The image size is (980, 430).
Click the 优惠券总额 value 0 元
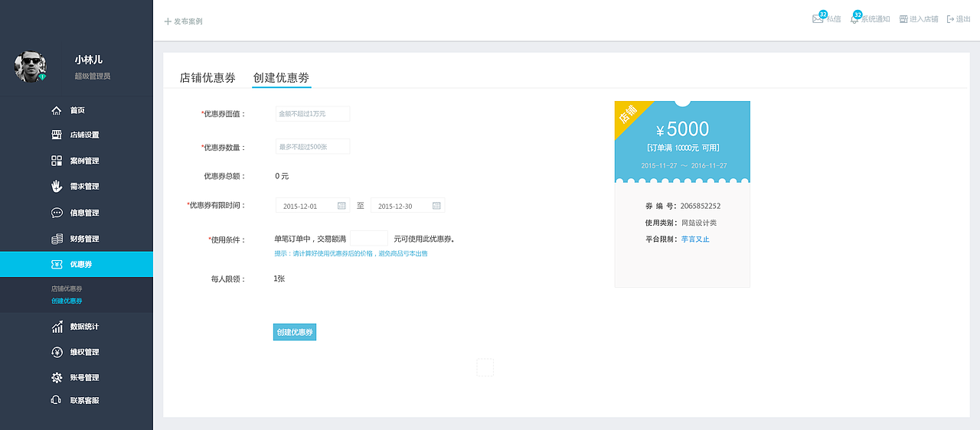point(282,176)
